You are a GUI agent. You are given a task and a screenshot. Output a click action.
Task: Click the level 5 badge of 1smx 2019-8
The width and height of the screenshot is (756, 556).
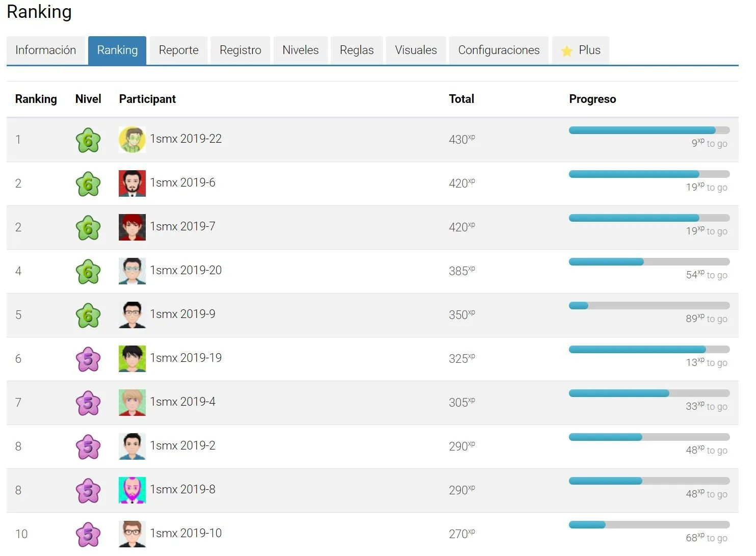88,491
